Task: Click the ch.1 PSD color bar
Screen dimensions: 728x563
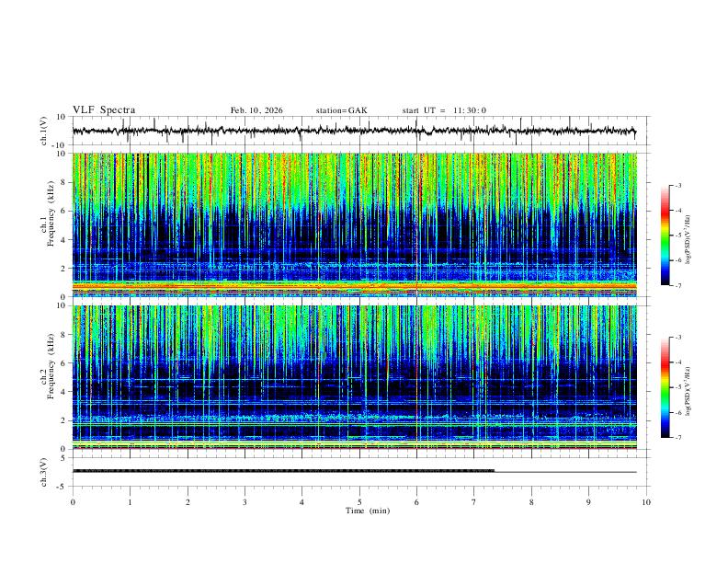Action: tap(665, 236)
